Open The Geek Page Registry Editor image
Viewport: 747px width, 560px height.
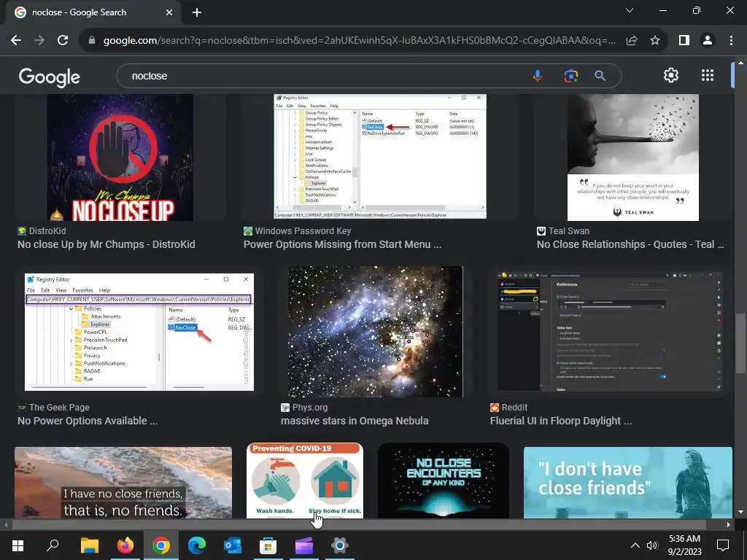139,332
